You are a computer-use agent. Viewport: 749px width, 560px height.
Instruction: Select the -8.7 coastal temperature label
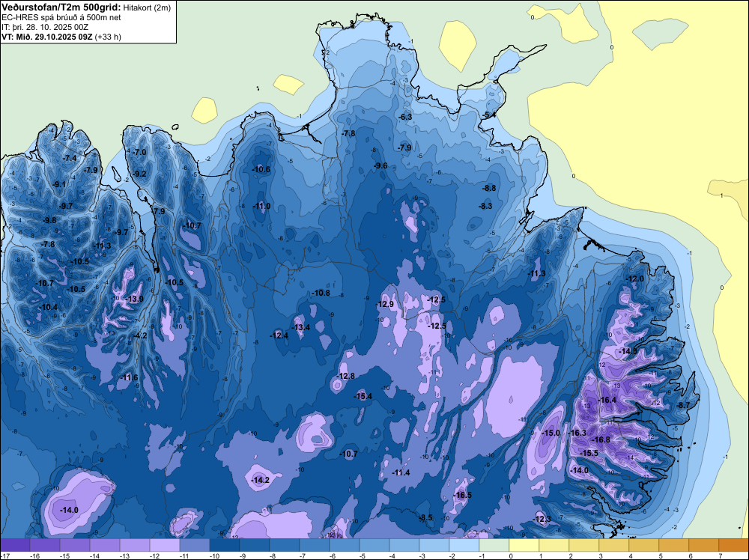683,405
